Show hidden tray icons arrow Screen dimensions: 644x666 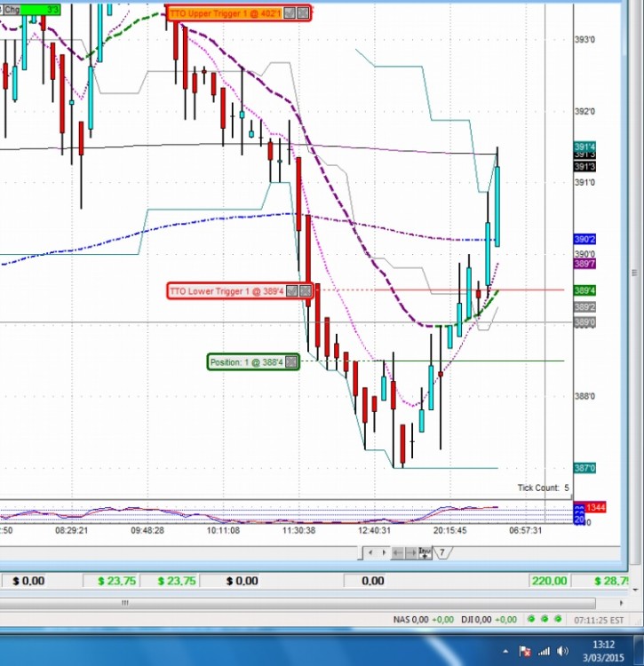pyautogui.click(x=505, y=651)
